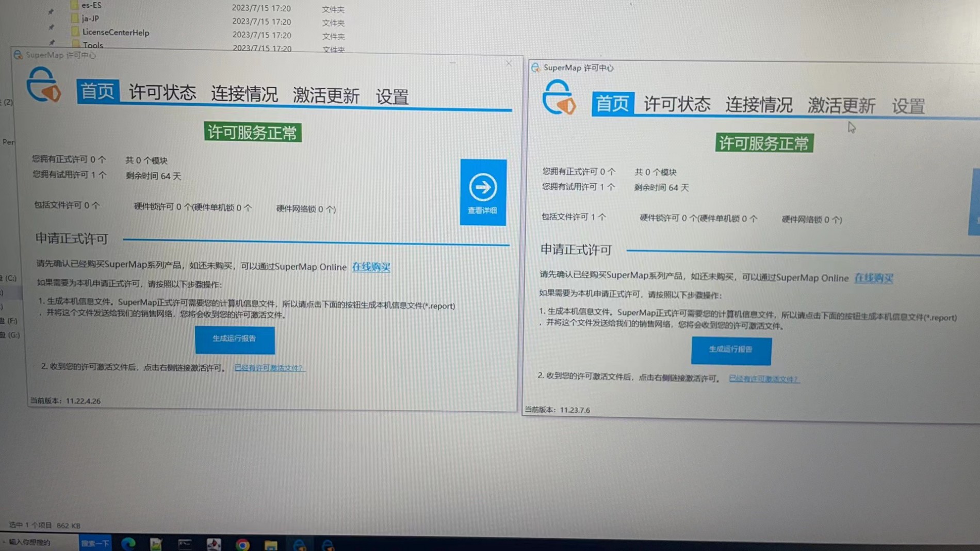Click SuperMap lock logo in left window
The height and width of the screenshot is (551, 980).
[x=43, y=85]
